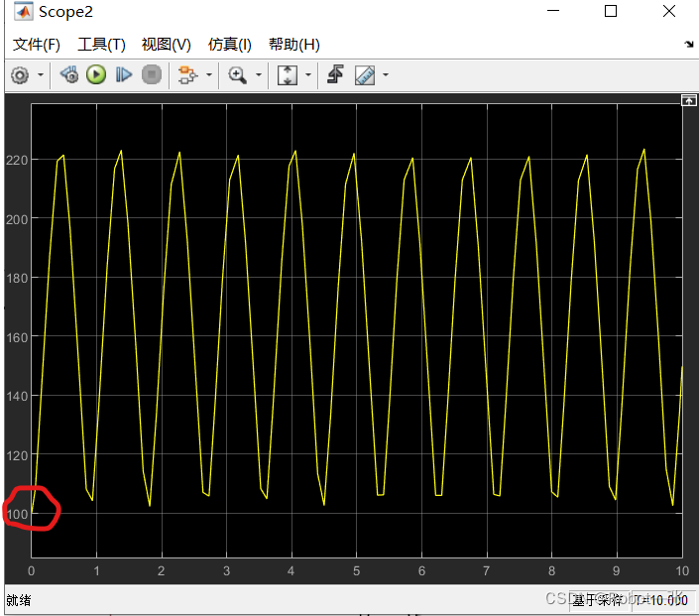Select the Zoom magnifier tool
Viewport: 699px width, 616px height.
pyautogui.click(x=237, y=75)
